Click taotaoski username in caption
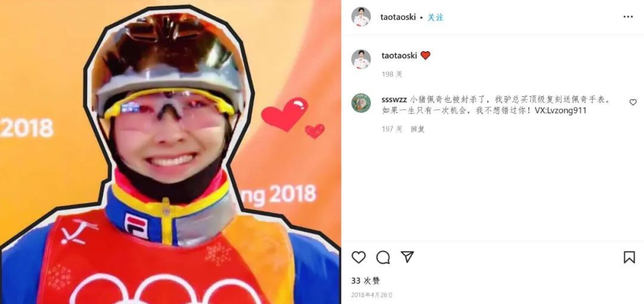Viewport: 644px width, 304px height. tap(399, 56)
